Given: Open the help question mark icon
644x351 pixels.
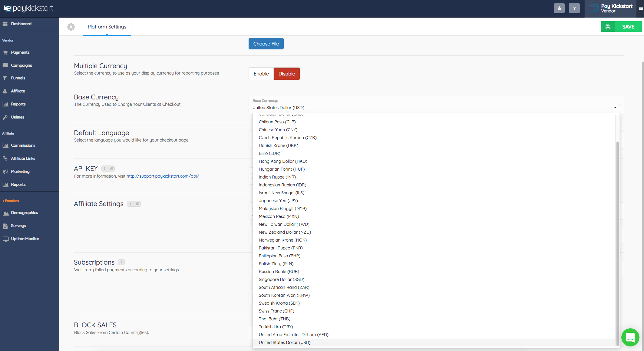Looking at the screenshot, I should pyautogui.click(x=574, y=8).
